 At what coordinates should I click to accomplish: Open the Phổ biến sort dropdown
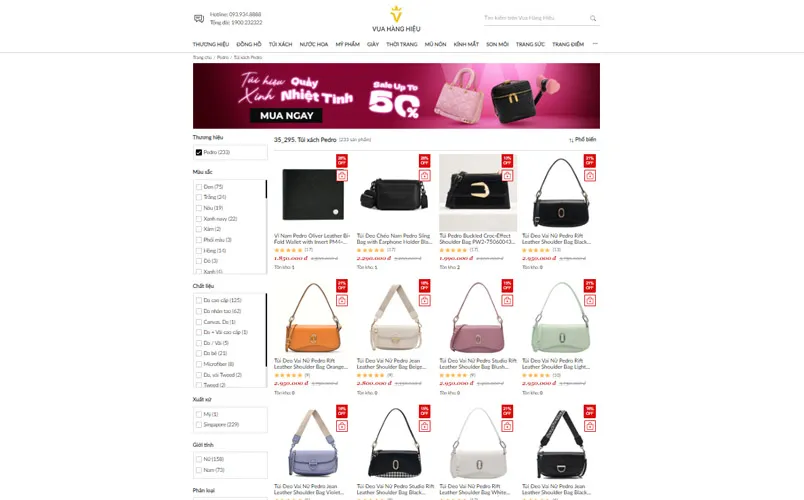click(582, 139)
